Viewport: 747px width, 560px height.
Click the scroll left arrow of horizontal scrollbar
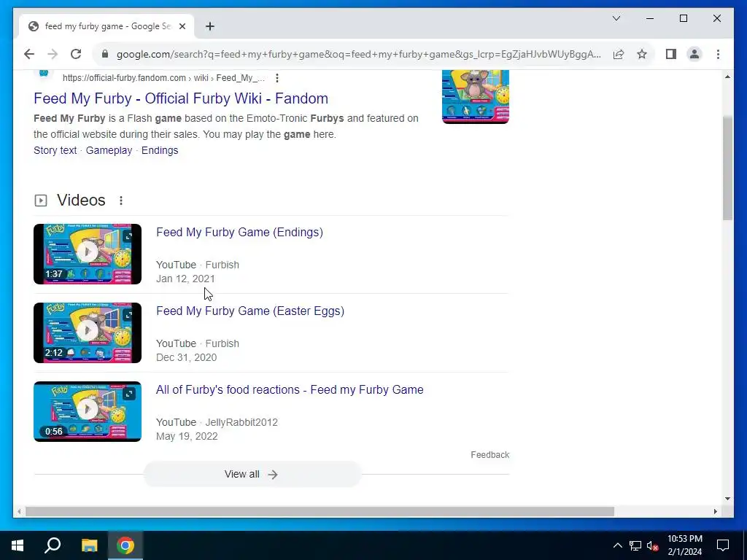[18, 511]
